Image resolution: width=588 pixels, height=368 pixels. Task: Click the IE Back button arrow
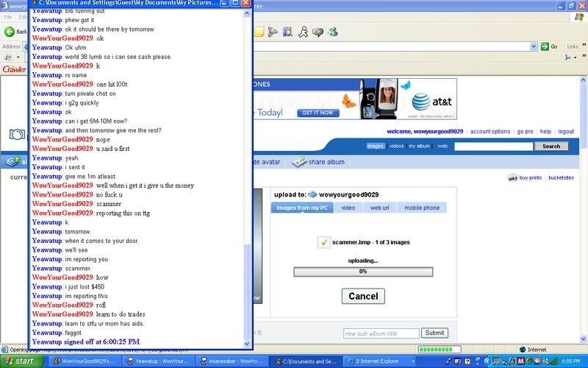[10, 32]
